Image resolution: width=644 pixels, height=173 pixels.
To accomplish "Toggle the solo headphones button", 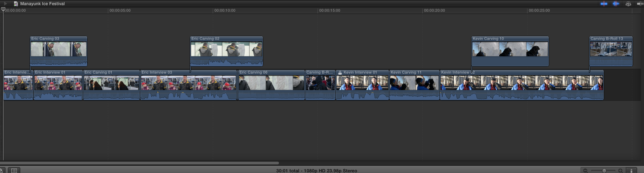I will [x=628, y=4].
